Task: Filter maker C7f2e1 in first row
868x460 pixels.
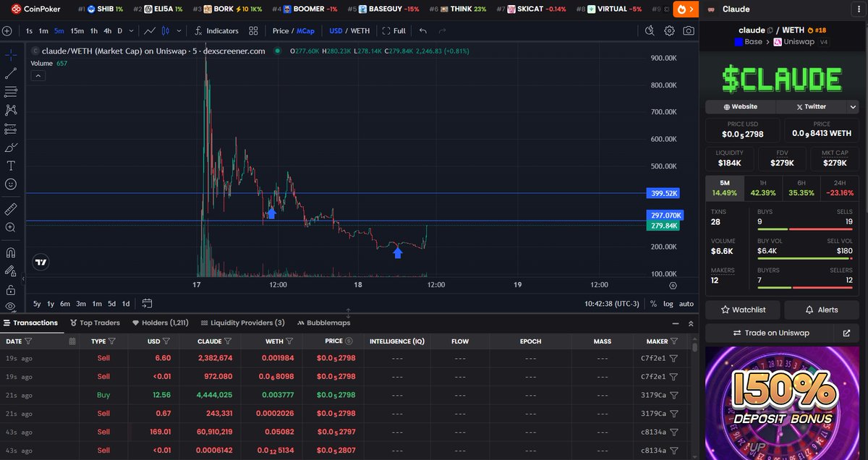Action: (673, 358)
